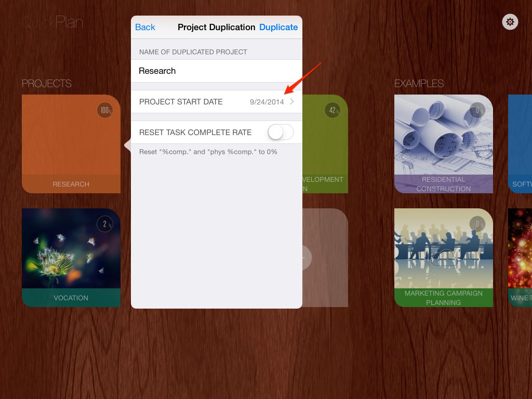The width and height of the screenshot is (532, 399).
Task: Click the 42% progress badge on green project
Action: 332,110
